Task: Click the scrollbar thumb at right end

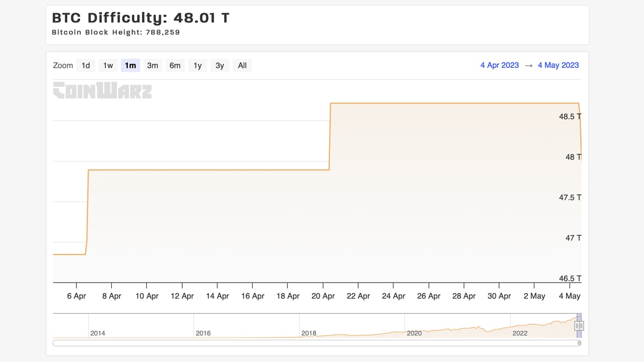Action: click(x=579, y=343)
